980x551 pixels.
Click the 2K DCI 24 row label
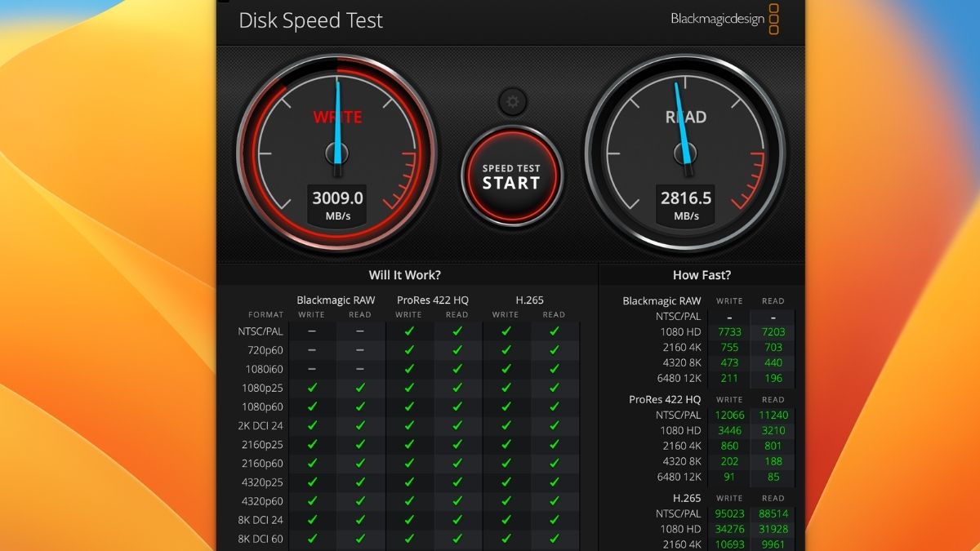tap(261, 425)
